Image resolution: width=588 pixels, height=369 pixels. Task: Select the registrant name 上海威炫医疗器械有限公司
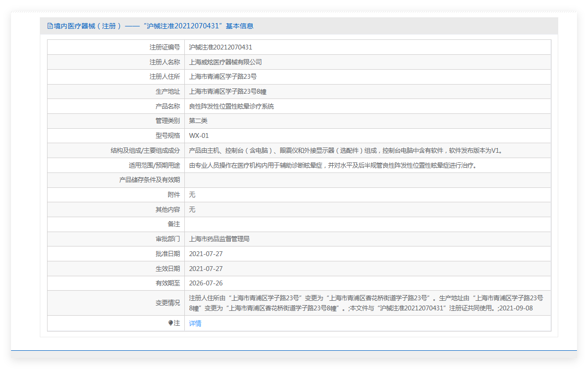(225, 62)
